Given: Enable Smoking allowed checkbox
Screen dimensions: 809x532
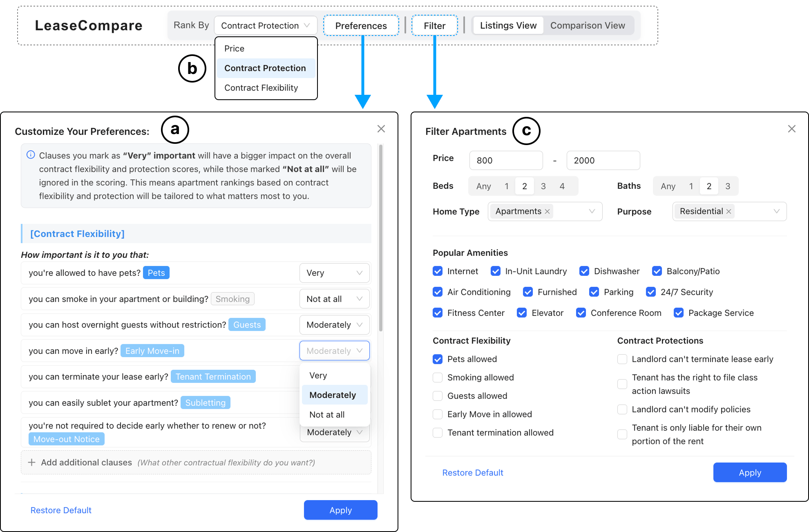Looking at the screenshot, I should (438, 378).
